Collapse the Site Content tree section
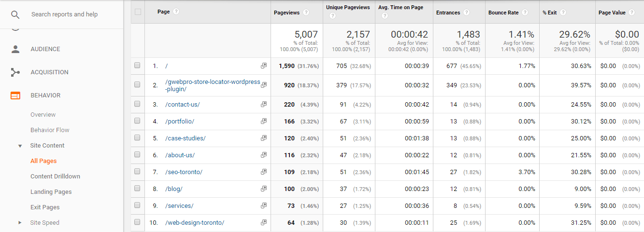644x232 pixels. 20,146
